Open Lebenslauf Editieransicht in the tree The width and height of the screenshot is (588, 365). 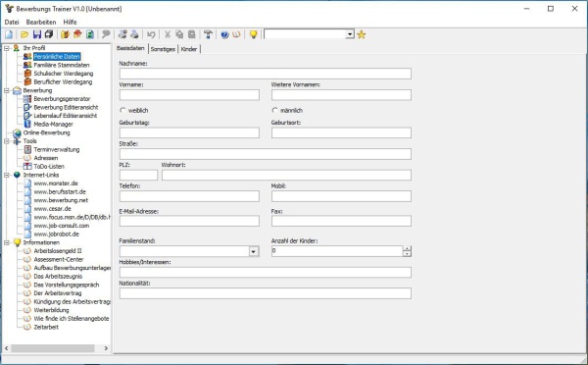[66, 116]
